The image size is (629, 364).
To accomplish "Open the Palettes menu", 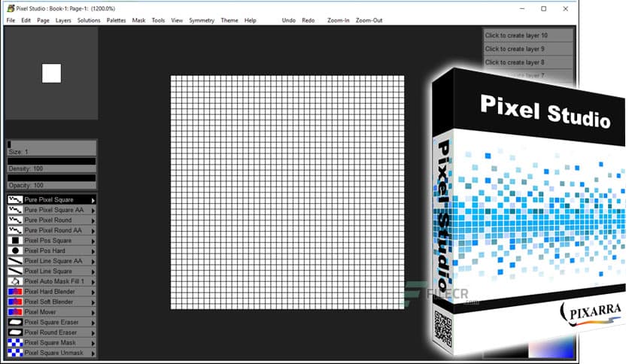I will point(116,20).
